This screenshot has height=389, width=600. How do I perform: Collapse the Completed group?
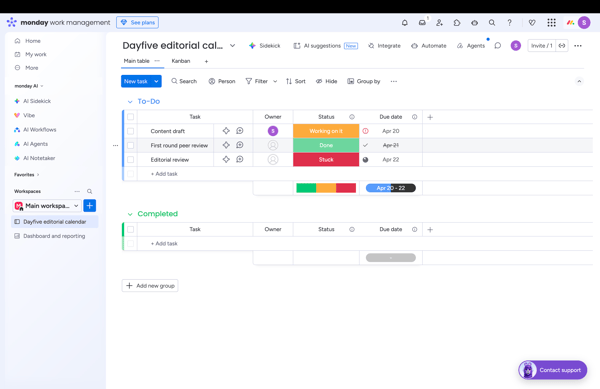(x=130, y=214)
